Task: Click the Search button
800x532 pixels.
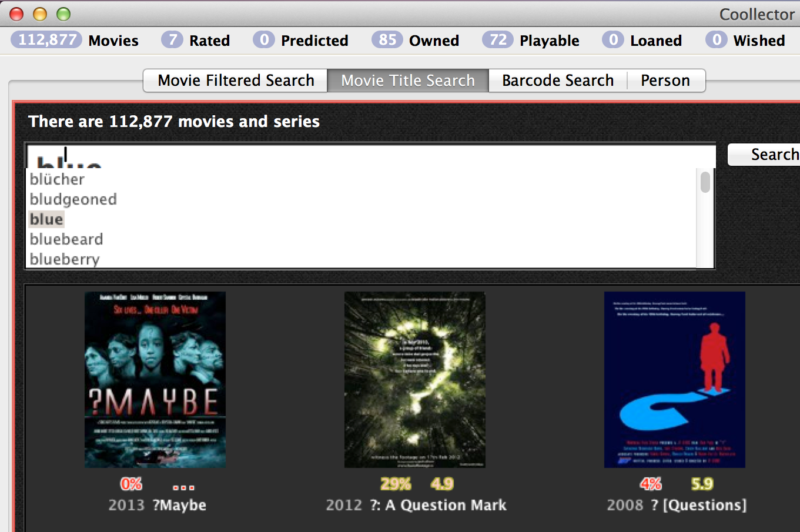Action: pos(764,155)
